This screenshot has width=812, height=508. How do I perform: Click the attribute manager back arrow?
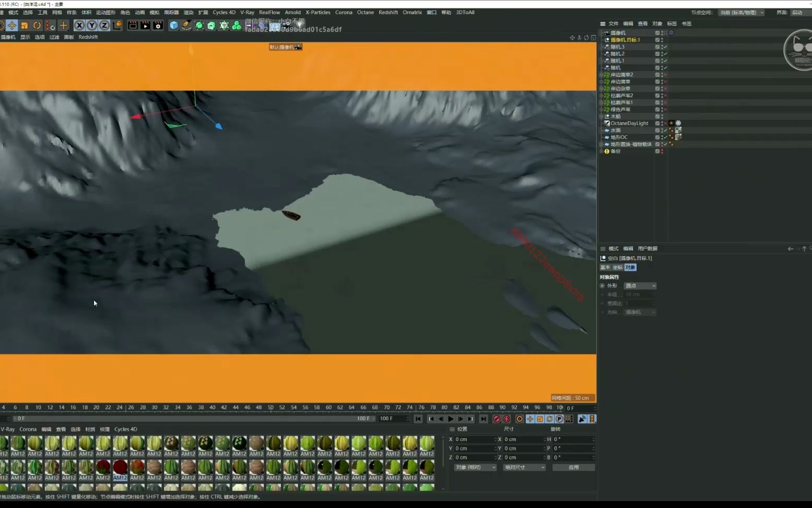[791, 249]
